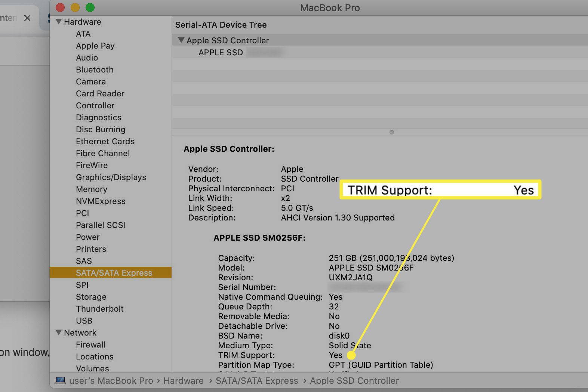Click the Serial-ATA Device Tree column header
The height and width of the screenshot is (392, 588).
(221, 25)
